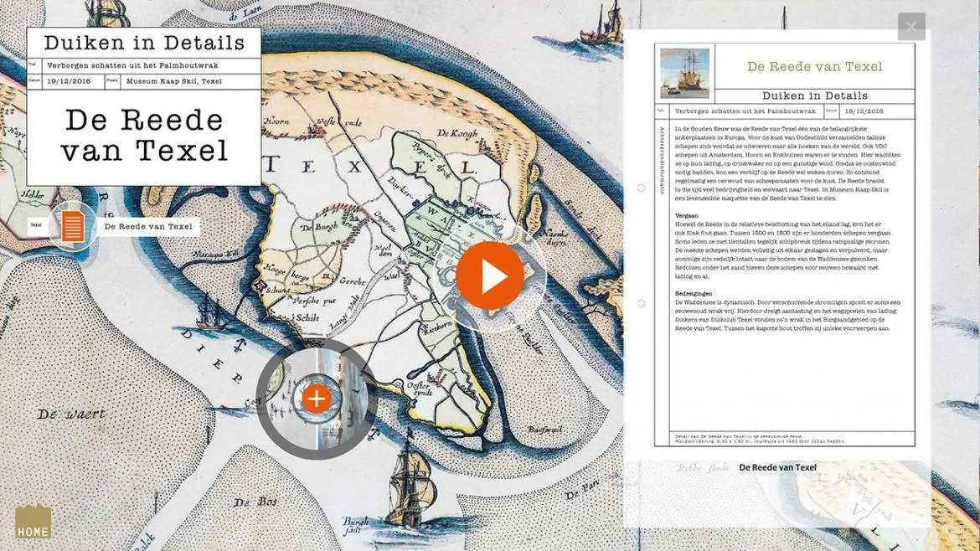The image size is (980, 551).
Task: Click 'Museum Kaap Skil, Texel' text
Action: [x=173, y=81]
